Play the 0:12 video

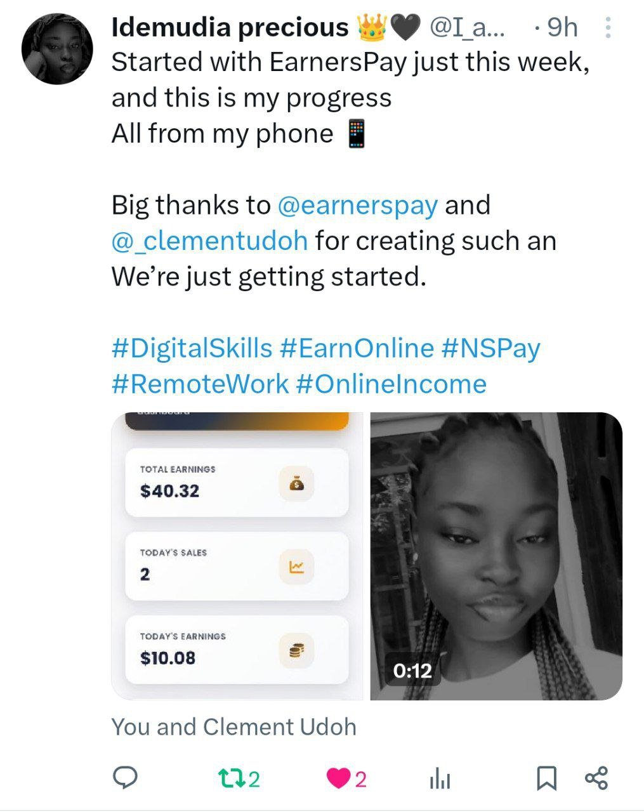click(x=496, y=556)
